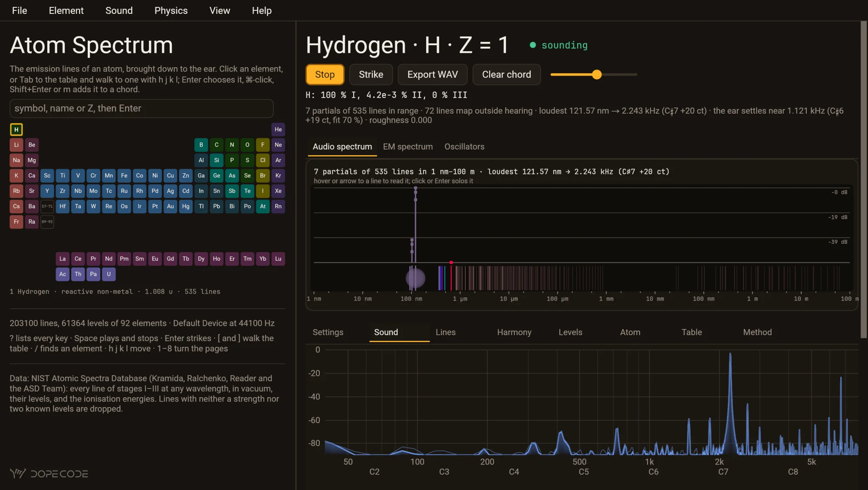
Task: Choose the Ne neon element cell
Action: tap(278, 145)
